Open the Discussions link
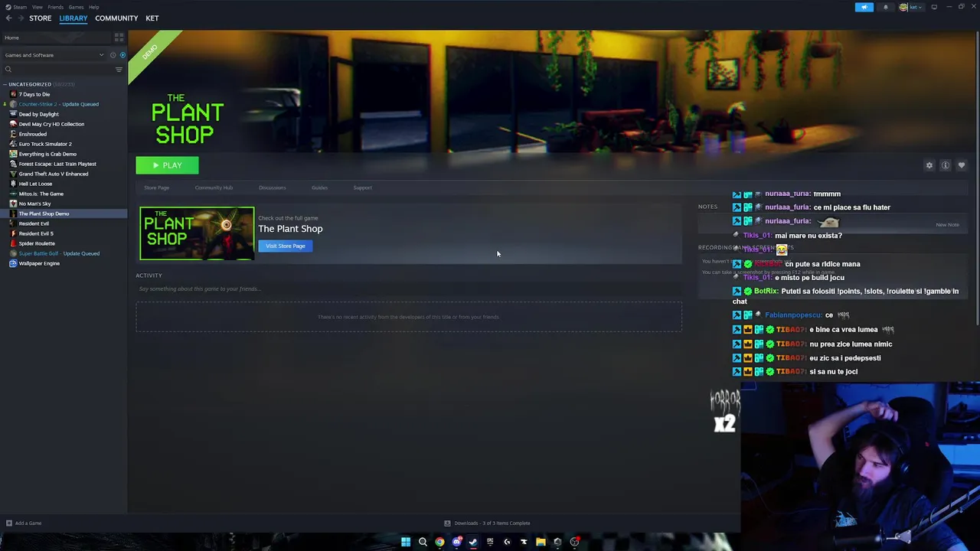Screen dimensions: 980x551 point(272,187)
